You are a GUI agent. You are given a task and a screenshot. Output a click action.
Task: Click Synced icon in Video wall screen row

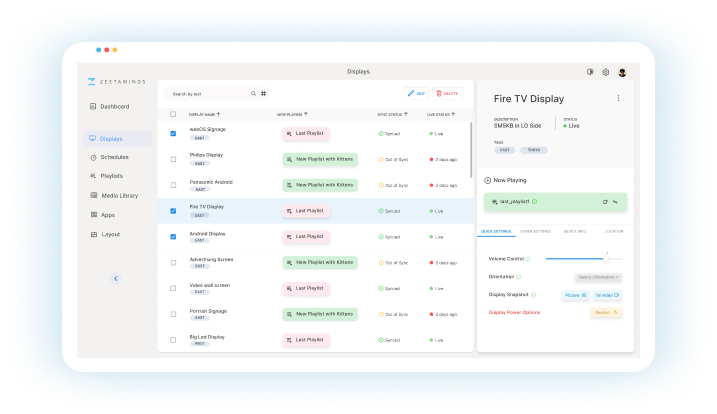[381, 289]
